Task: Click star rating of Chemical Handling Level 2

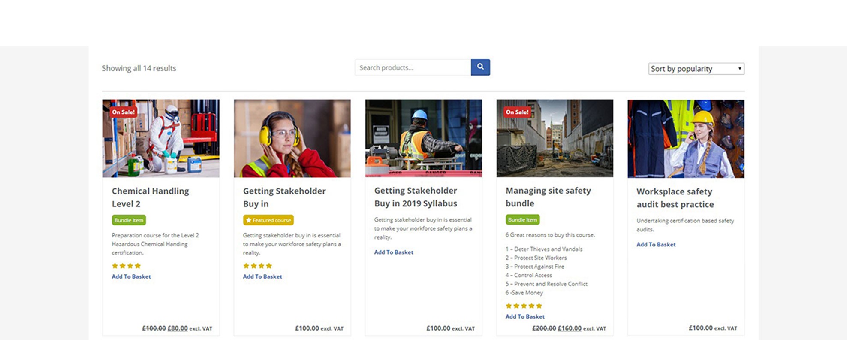Action: coord(126,266)
